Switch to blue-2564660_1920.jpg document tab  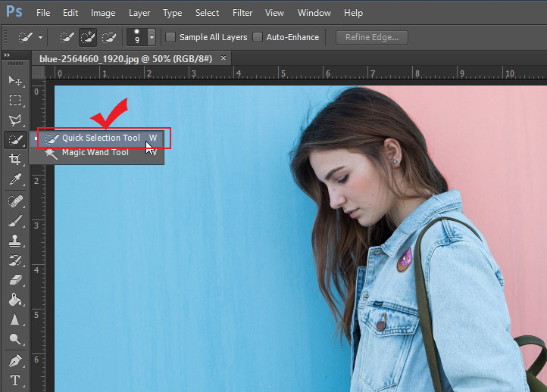[x=126, y=58]
